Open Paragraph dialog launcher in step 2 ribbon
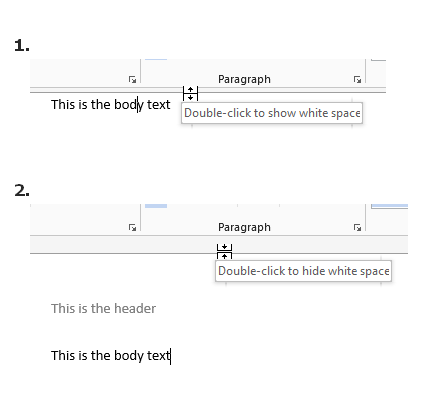Image resolution: width=438 pixels, height=419 pixels. (x=357, y=228)
